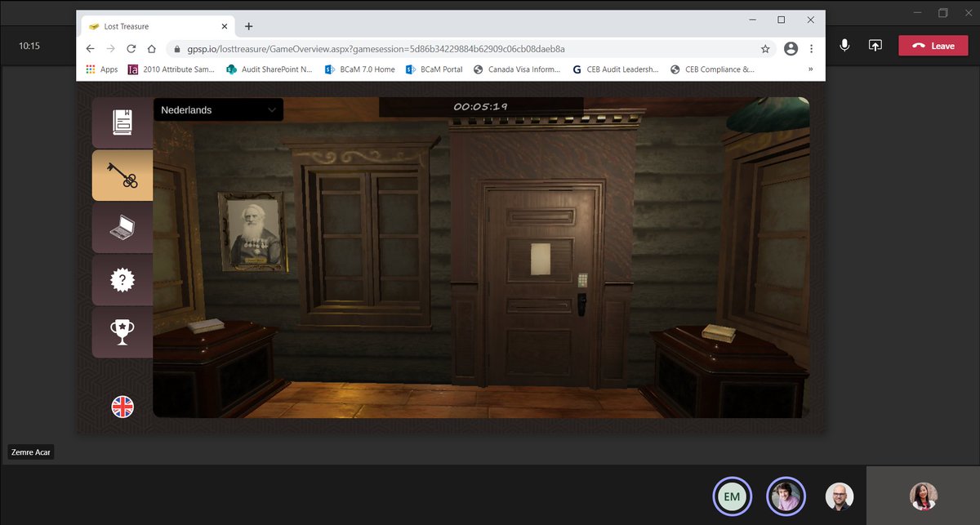Select the EM participant avatar
The image size is (980, 525).
coord(732,496)
